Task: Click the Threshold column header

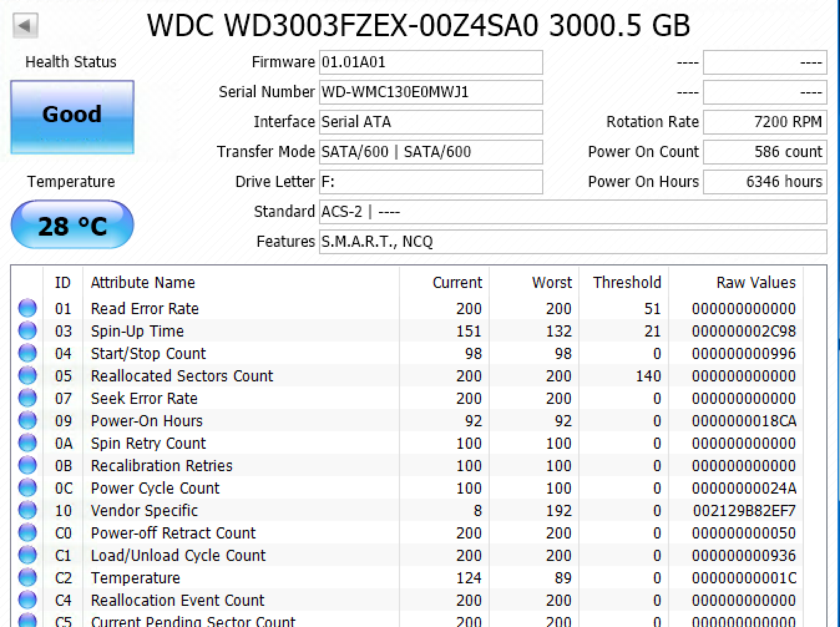Action: (626, 282)
